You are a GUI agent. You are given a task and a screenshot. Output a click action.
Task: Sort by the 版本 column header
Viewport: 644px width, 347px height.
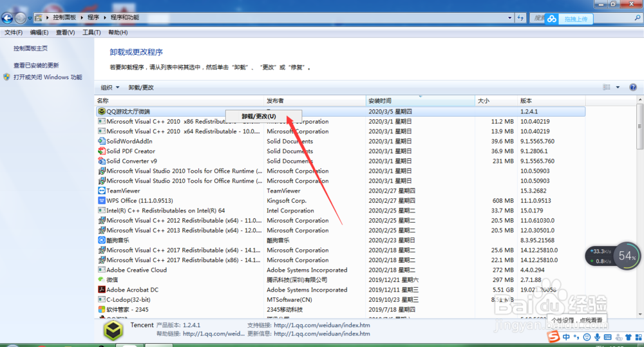coord(551,100)
